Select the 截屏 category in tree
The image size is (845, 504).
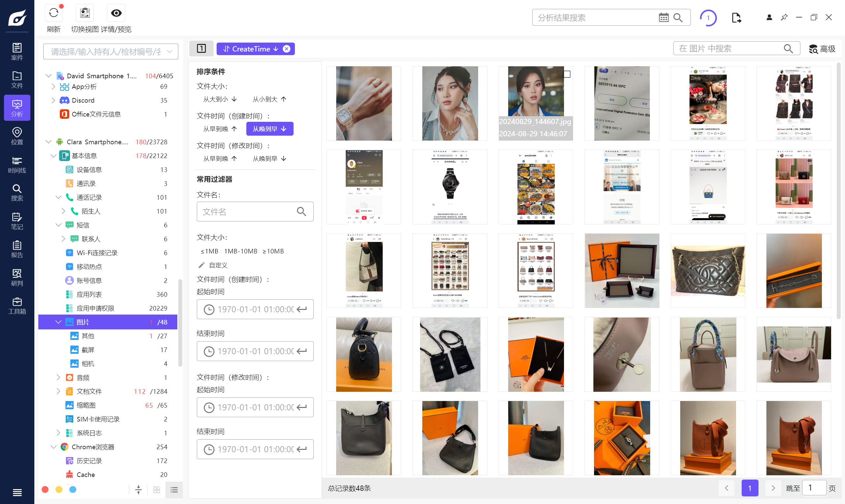pyautogui.click(x=88, y=350)
